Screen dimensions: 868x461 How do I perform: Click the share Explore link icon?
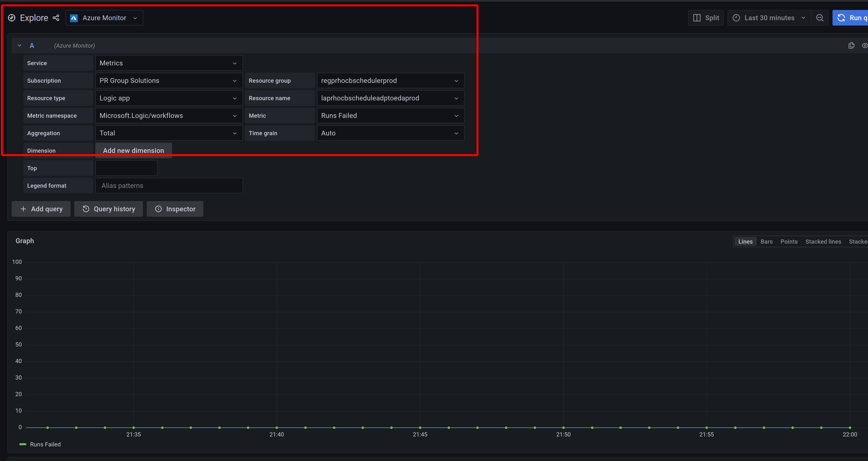click(56, 18)
